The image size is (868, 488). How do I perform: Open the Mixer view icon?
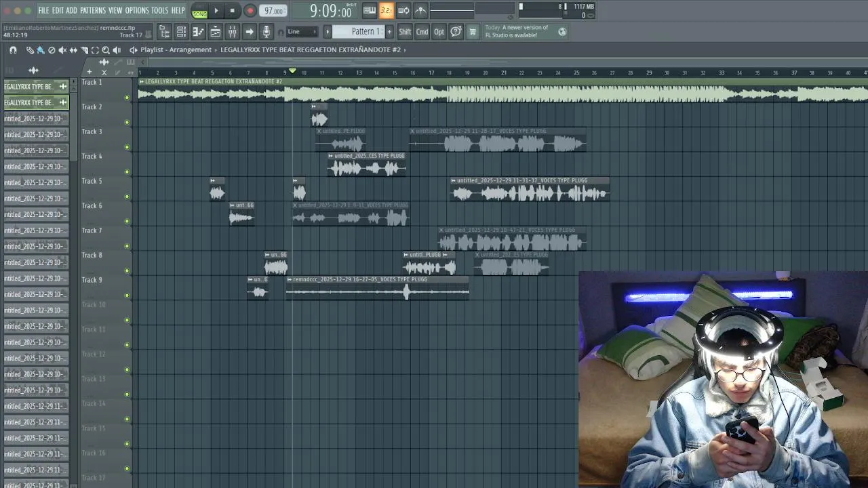[232, 32]
